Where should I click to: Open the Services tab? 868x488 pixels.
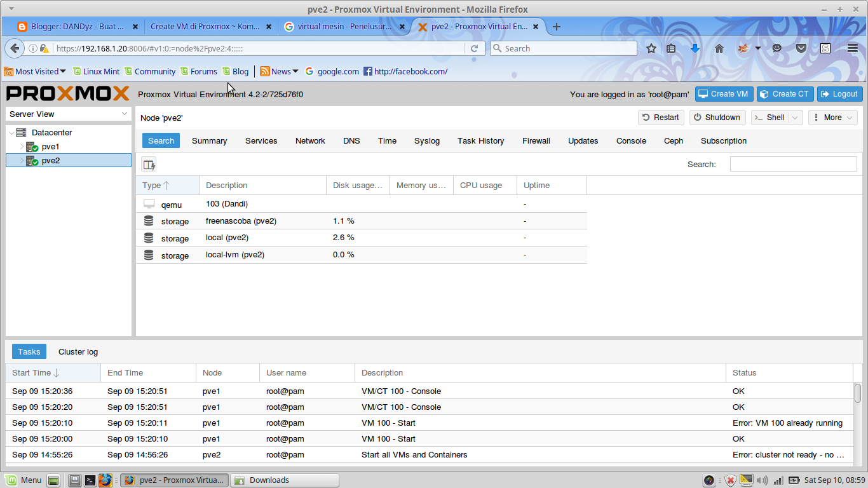pyautogui.click(x=261, y=141)
